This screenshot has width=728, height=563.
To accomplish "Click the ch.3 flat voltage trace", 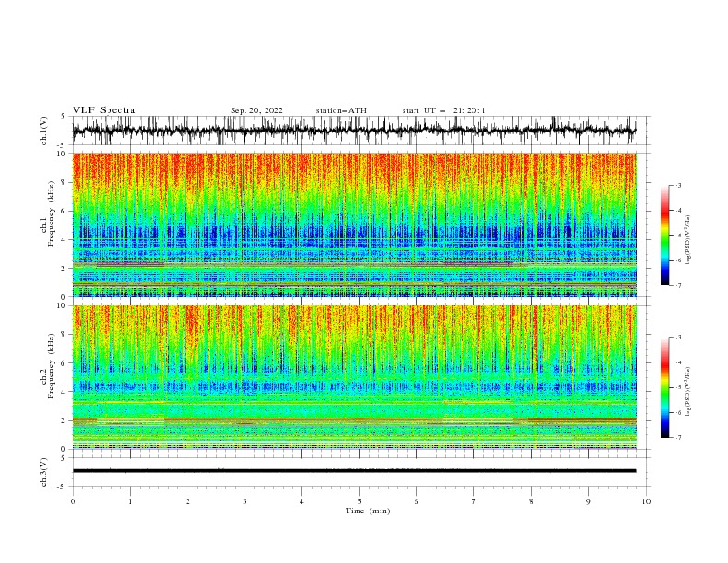I will [354, 471].
